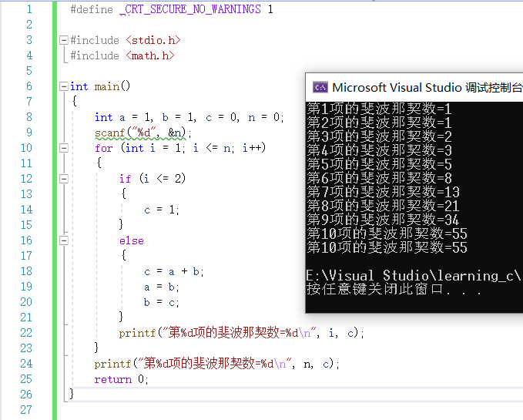Click the _CRT_SECURE_NO_WARNINGS macro name
This screenshot has width=523, height=420.
pos(190,9)
